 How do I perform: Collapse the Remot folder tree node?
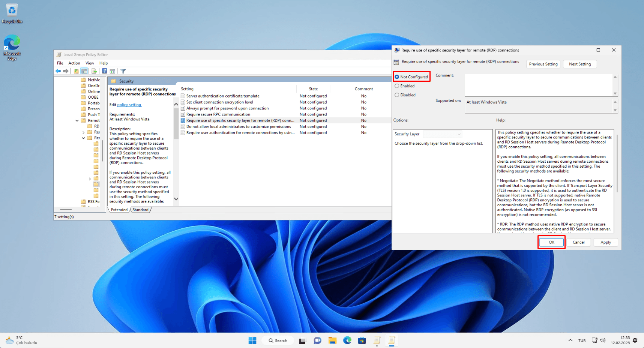coord(77,121)
